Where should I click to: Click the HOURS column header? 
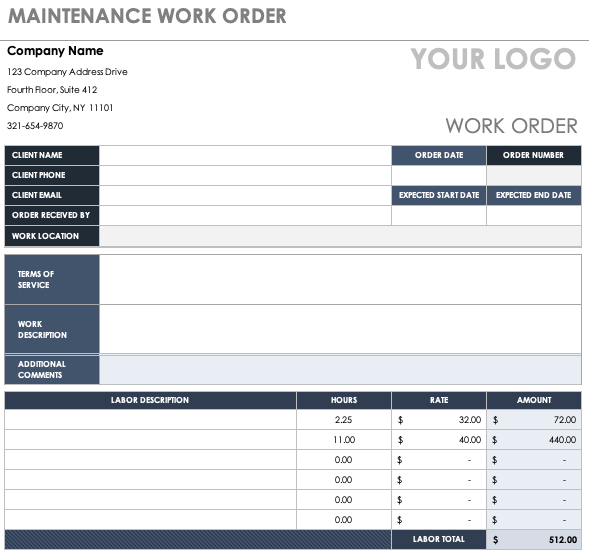(x=344, y=400)
